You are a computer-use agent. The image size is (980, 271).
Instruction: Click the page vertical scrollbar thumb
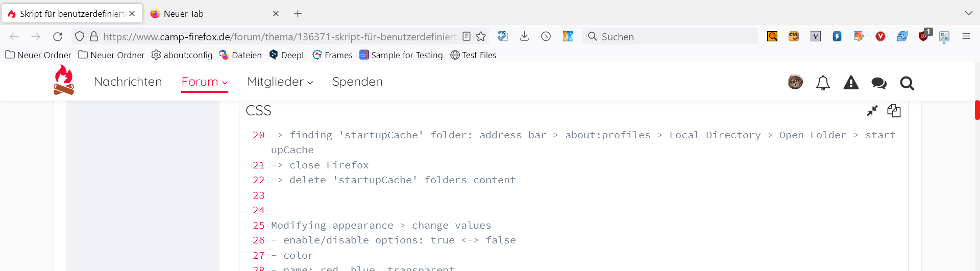click(x=977, y=110)
